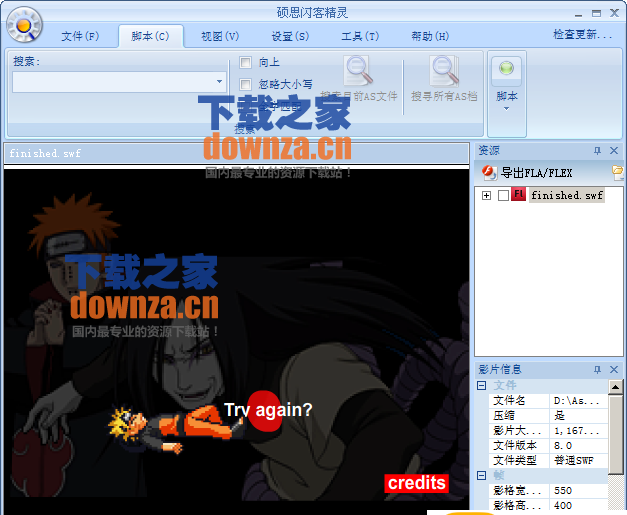Open the 搜索 combo box dropdown

219,82
